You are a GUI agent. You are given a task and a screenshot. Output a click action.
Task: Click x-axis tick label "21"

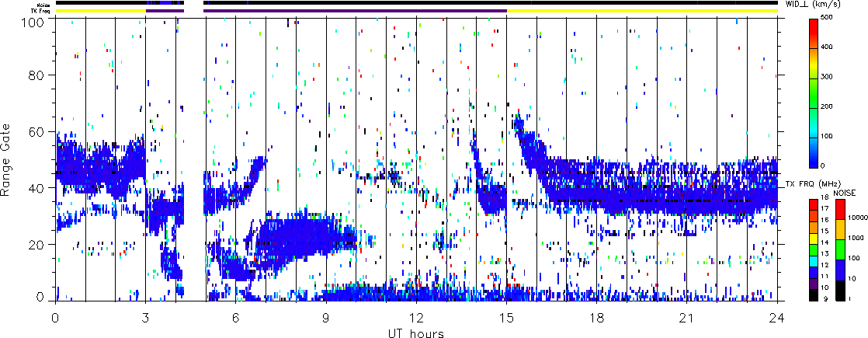pos(687,317)
